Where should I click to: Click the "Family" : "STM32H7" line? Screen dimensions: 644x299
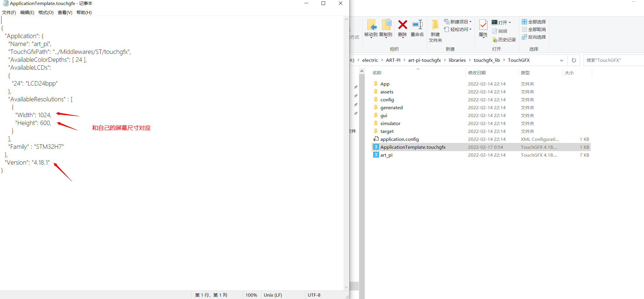point(36,147)
